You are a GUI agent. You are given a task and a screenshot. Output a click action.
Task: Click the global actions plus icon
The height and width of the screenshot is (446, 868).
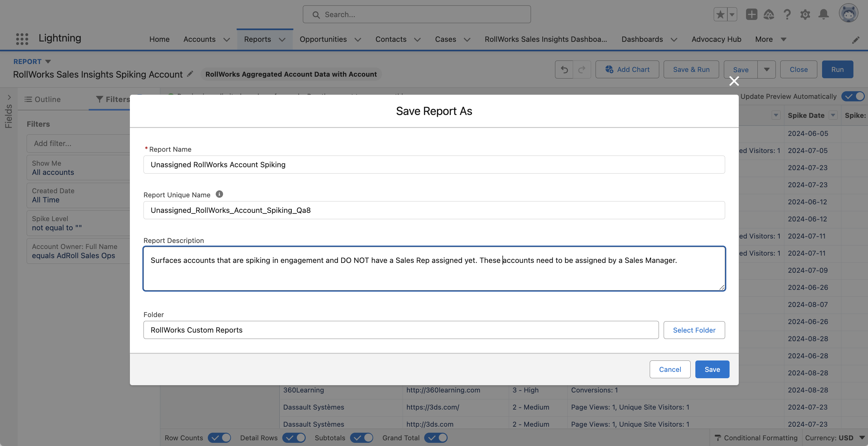tap(751, 15)
